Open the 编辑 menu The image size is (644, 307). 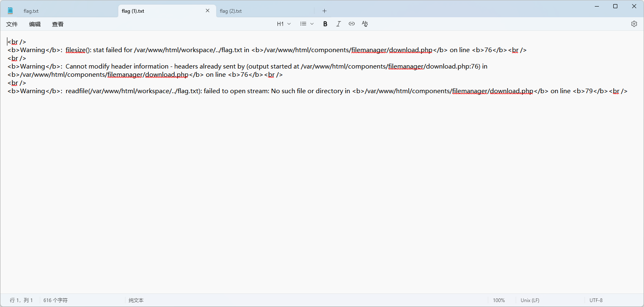click(x=35, y=24)
